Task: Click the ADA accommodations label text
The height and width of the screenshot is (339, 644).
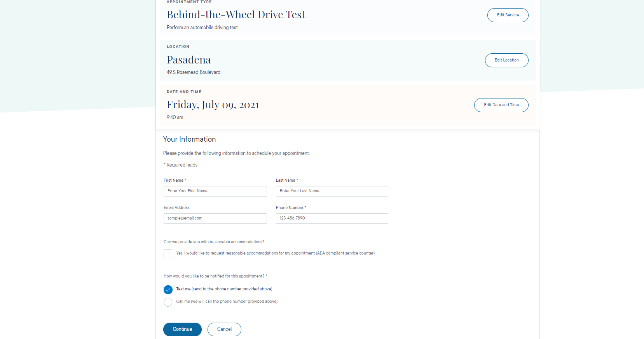Action: (x=276, y=253)
